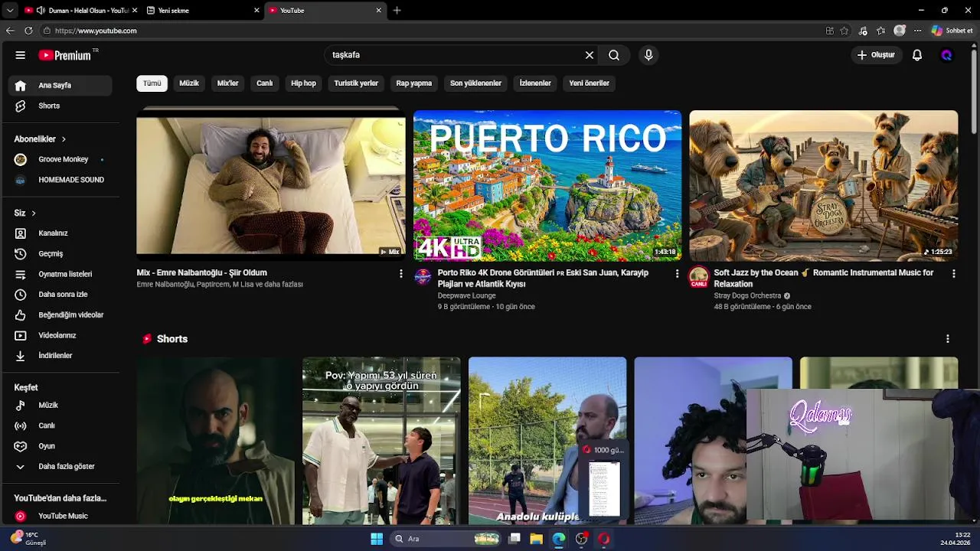
Task: Open the Deepwave Lounge channel avatar
Action: click(x=423, y=276)
